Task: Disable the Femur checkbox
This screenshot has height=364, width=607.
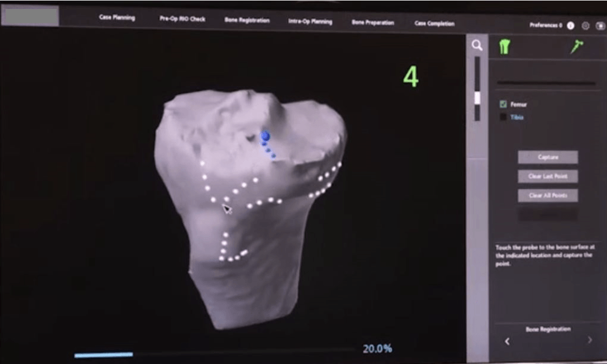Action: pyautogui.click(x=504, y=104)
